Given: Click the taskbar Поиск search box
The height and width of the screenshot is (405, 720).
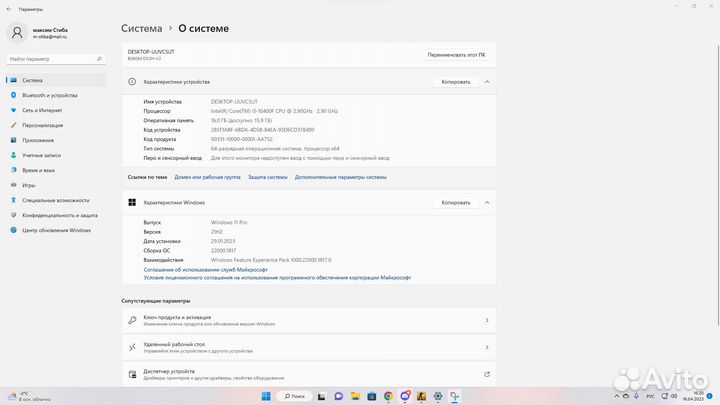Looking at the screenshot, I should 294,396.
